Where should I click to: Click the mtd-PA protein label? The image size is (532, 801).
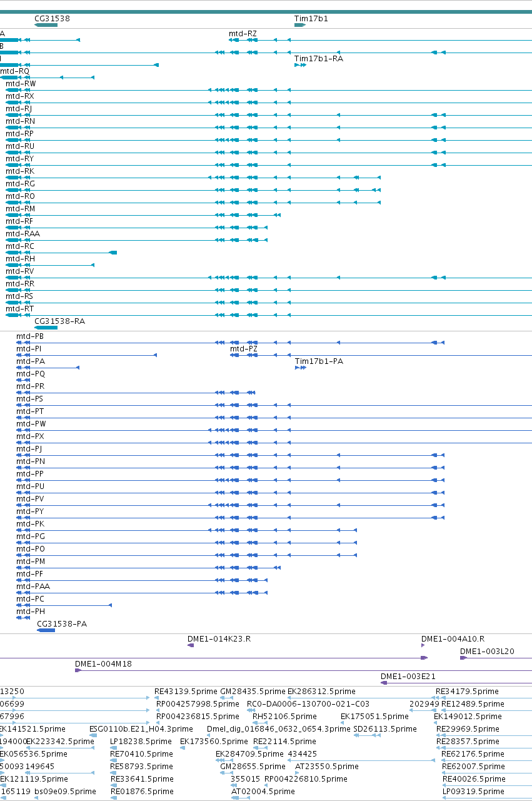tap(31, 361)
